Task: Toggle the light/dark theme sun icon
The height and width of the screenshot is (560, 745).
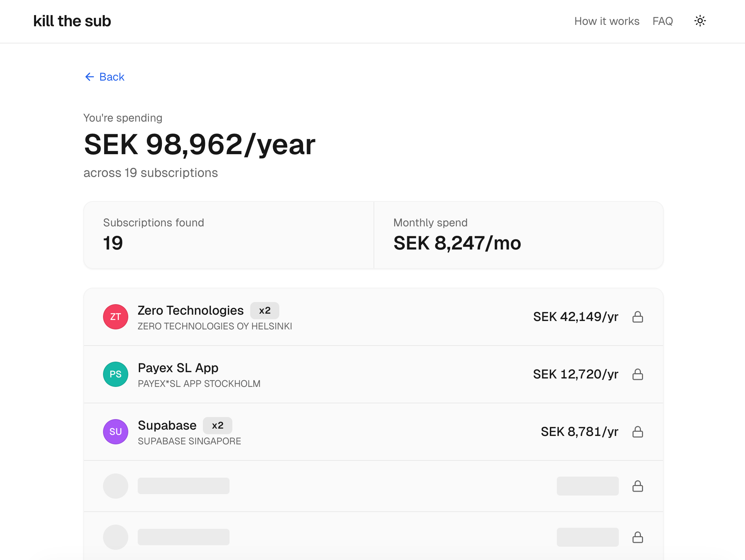Action: tap(700, 21)
